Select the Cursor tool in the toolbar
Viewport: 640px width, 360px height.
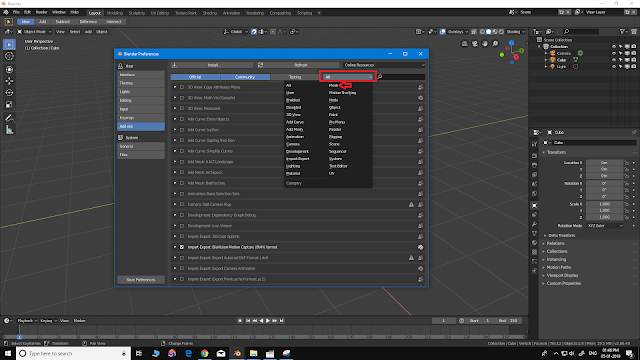pyautogui.click(x=9, y=56)
